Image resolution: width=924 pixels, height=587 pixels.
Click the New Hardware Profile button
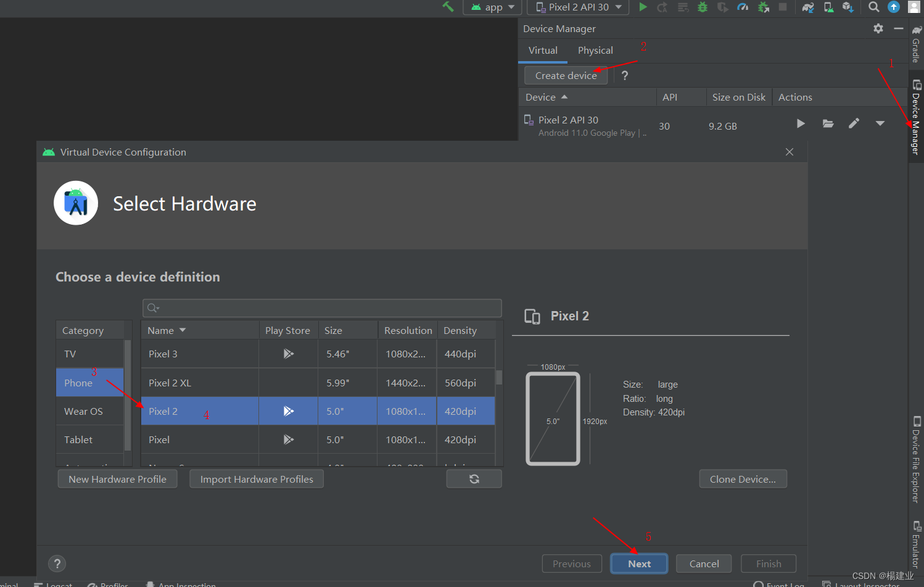tap(117, 479)
